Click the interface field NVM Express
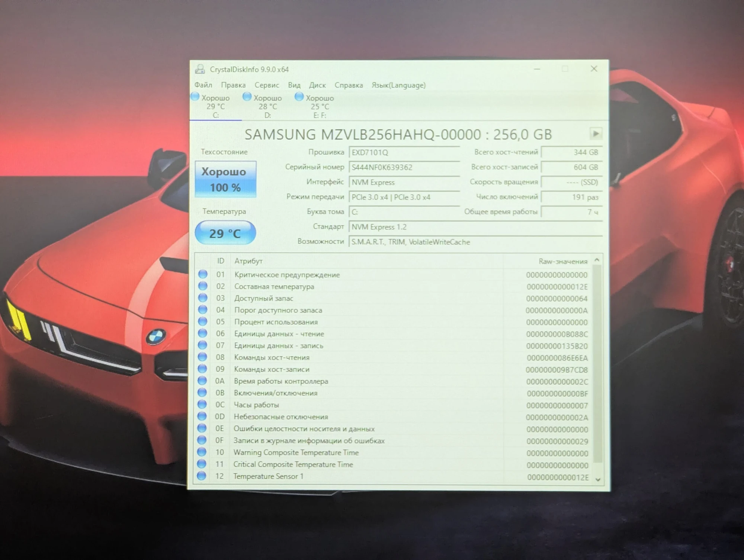The image size is (744, 560). point(404,182)
